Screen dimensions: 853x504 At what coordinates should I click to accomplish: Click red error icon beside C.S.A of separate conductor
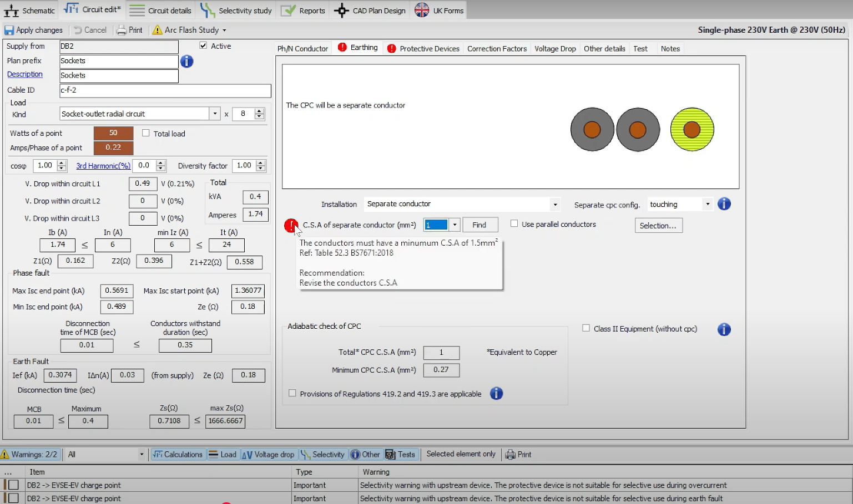[x=291, y=225]
